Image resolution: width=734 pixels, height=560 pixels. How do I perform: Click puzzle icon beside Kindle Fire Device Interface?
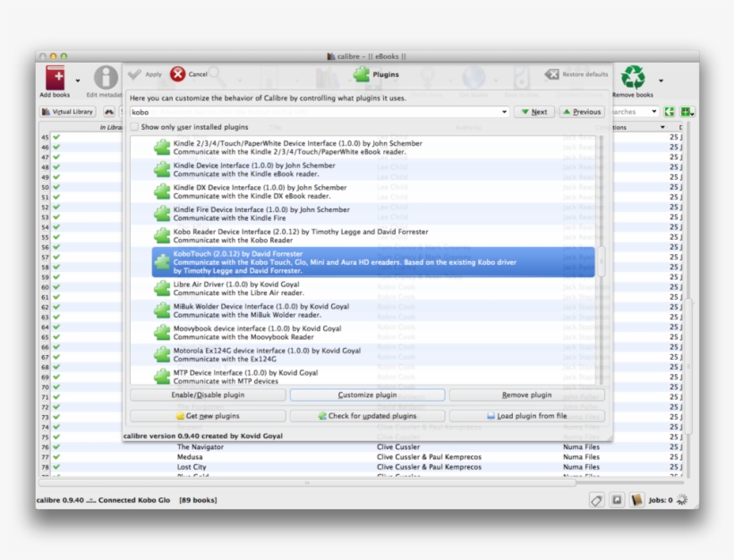(162, 213)
